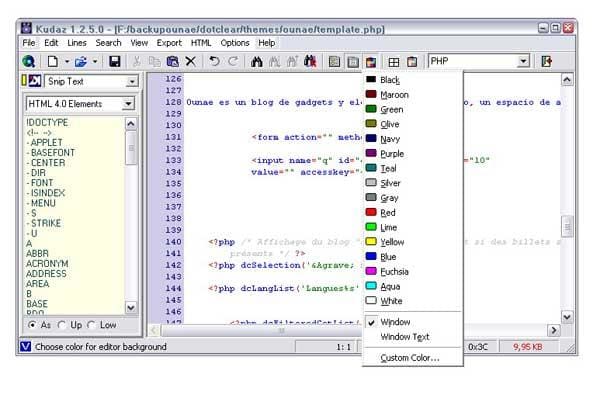Pick the Yellow color option
Image resolution: width=600 pixels, height=412 pixels.
click(412, 242)
